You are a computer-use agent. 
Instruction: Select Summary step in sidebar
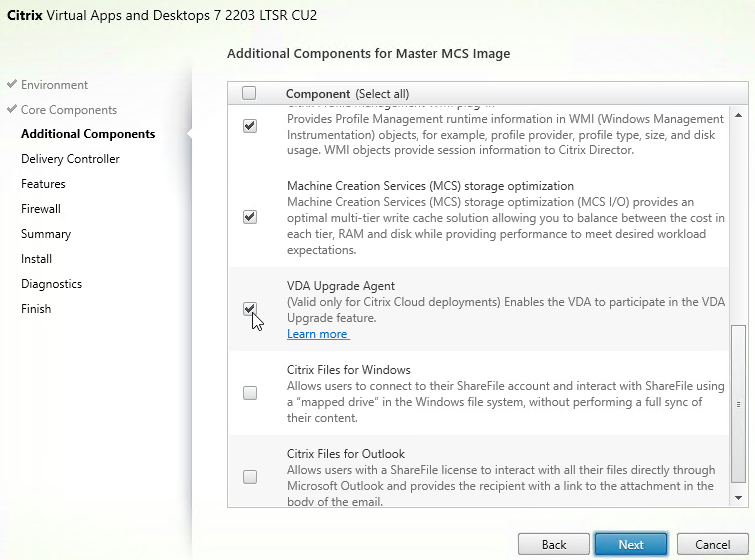tap(46, 234)
